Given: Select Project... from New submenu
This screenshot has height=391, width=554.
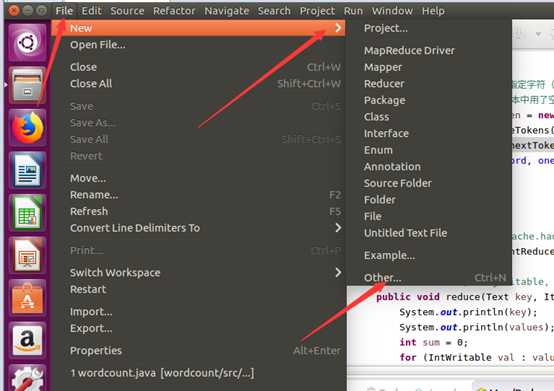Looking at the screenshot, I should coord(385,28).
